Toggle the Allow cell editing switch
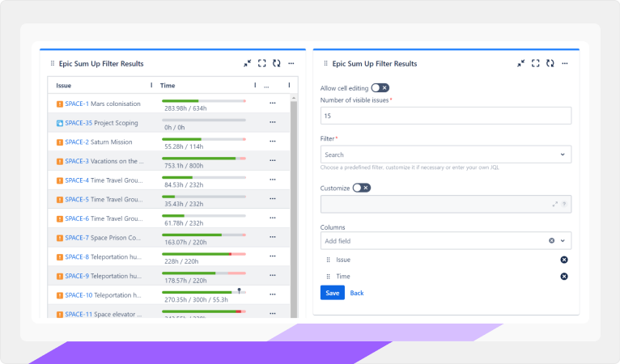 click(x=380, y=88)
